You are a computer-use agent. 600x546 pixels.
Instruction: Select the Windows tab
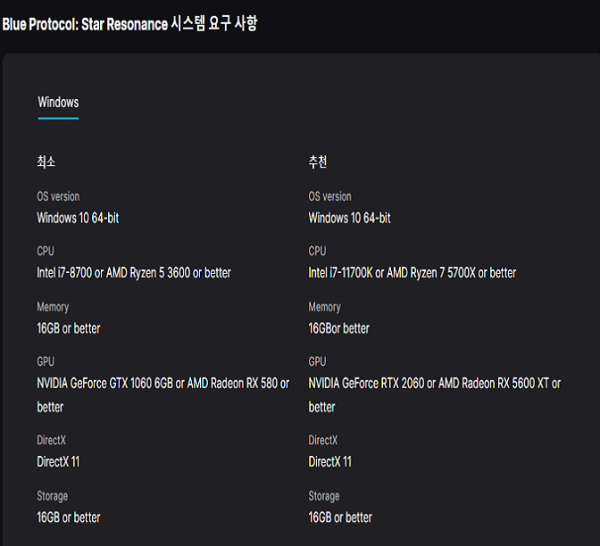pyautogui.click(x=58, y=102)
